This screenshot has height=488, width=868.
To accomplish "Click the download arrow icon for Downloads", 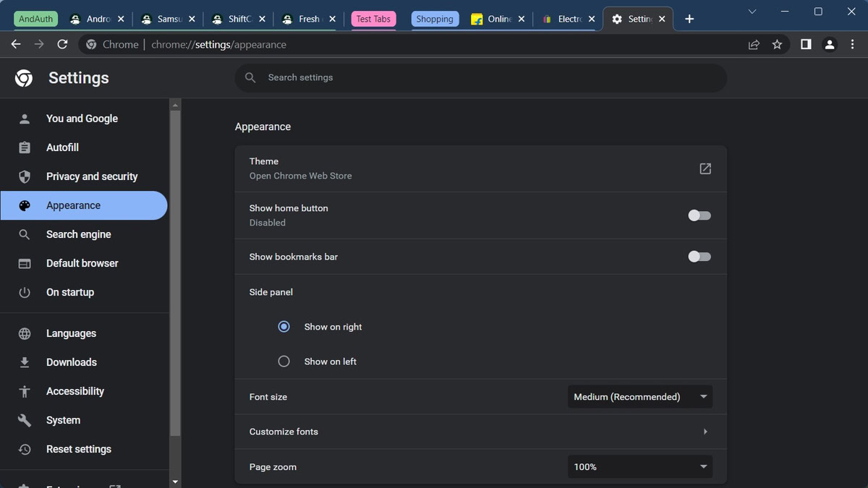I will click(x=25, y=362).
